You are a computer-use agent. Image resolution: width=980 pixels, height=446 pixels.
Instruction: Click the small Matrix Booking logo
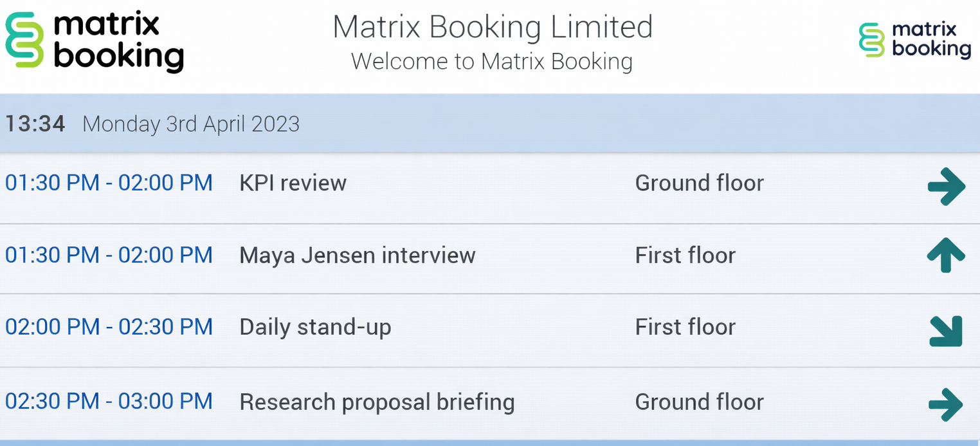tap(914, 40)
